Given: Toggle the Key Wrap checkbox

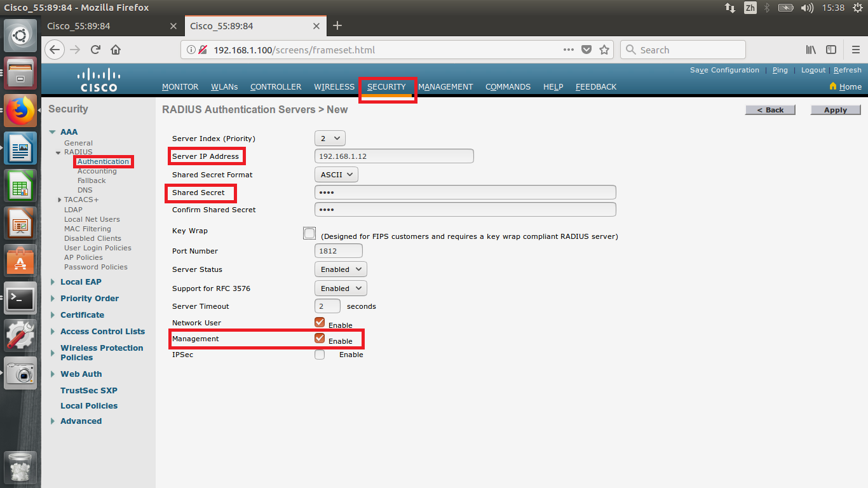Looking at the screenshot, I should pos(309,233).
